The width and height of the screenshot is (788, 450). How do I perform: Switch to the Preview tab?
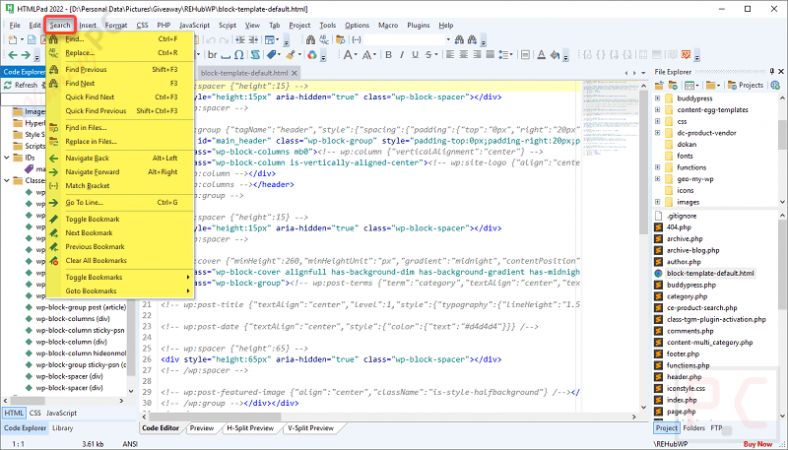click(x=202, y=428)
